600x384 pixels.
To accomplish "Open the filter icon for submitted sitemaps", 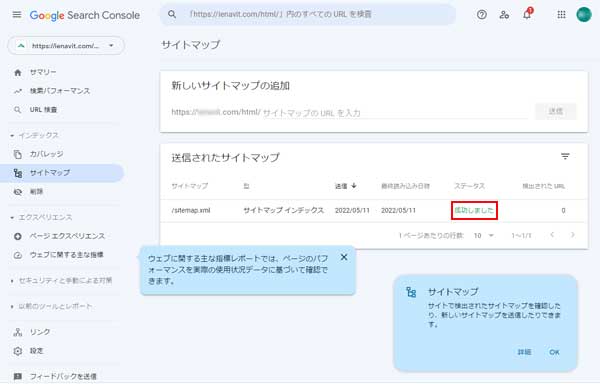I will tap(565, 156).
